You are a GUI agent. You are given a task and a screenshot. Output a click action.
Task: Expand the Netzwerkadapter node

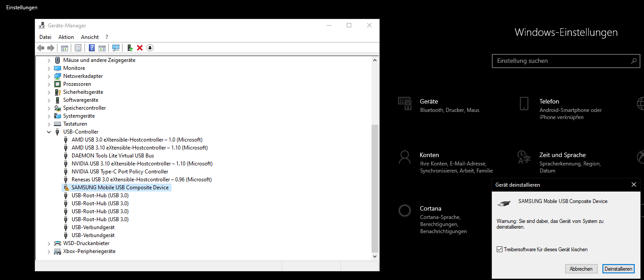pyautogui.click(x=49, y=76)
